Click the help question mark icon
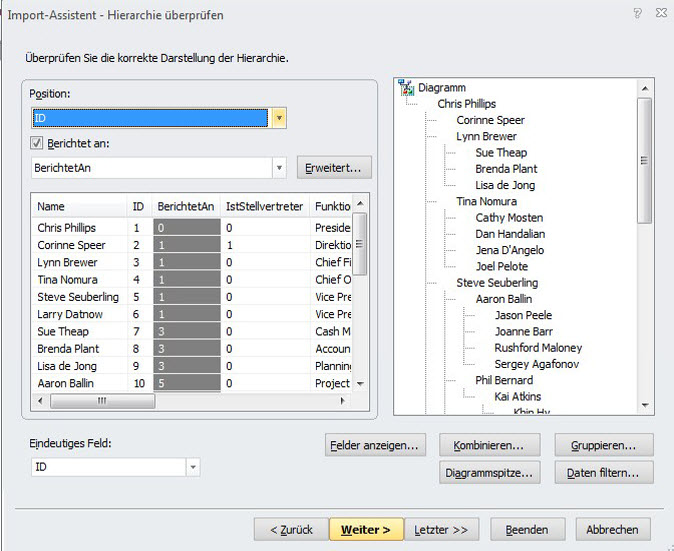Screen dimensions: 674x551 click(637, 13)
